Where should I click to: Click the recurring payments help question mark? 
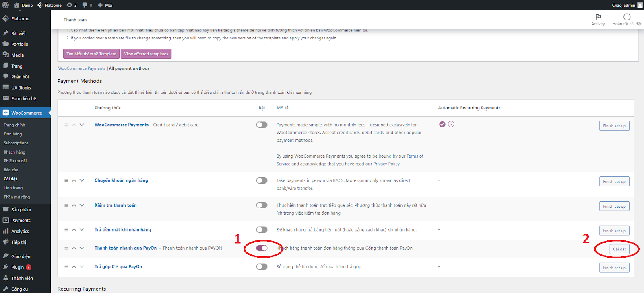pyautogui.click(x=451, y=124)
